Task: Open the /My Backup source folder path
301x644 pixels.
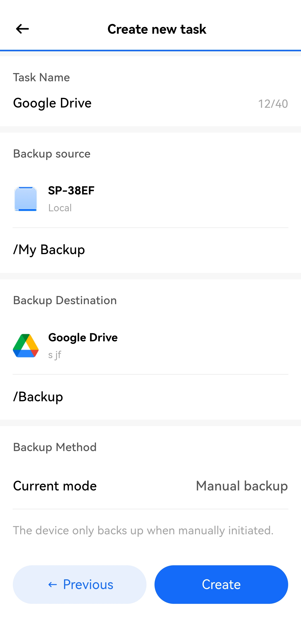Action: point(49,249)
